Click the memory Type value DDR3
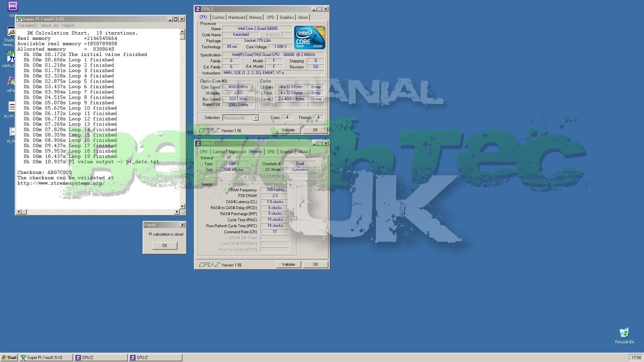Viewport: 644px width, 362px height. point(233,164)
